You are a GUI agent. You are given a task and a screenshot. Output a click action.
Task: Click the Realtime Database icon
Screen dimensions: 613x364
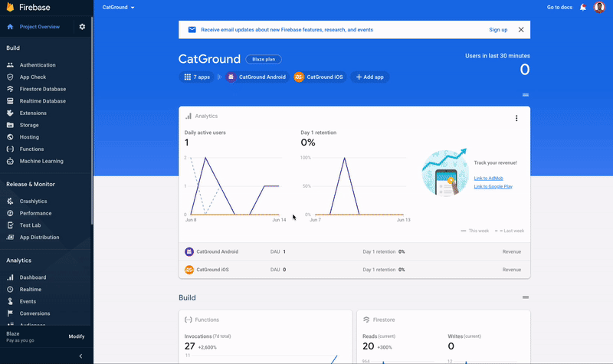pos(10,101)
